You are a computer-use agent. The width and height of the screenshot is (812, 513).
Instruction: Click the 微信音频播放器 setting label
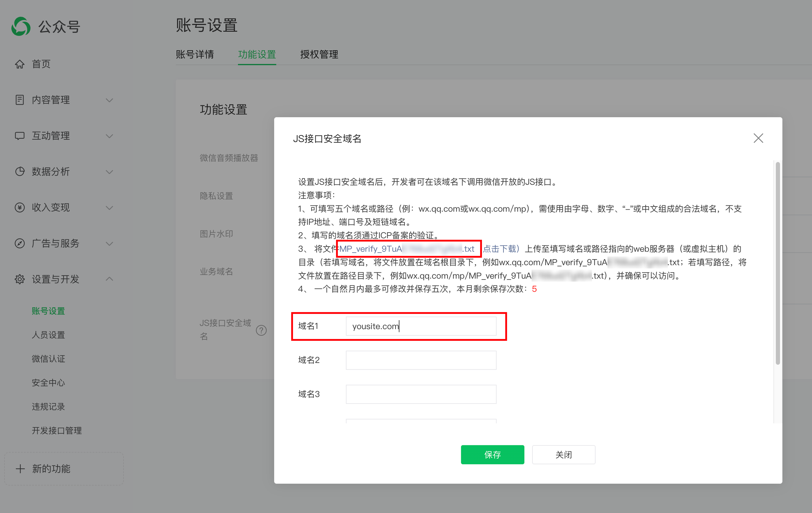(x=229, y=158)
